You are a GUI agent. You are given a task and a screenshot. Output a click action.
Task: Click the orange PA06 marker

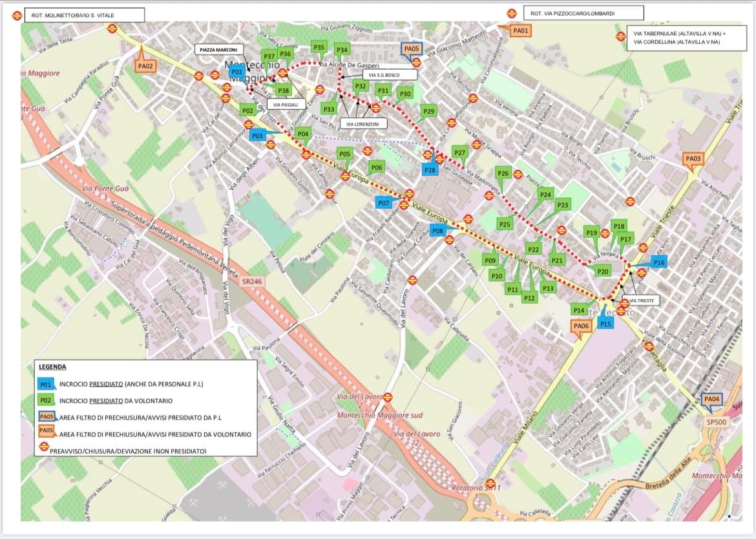[582, 326]
